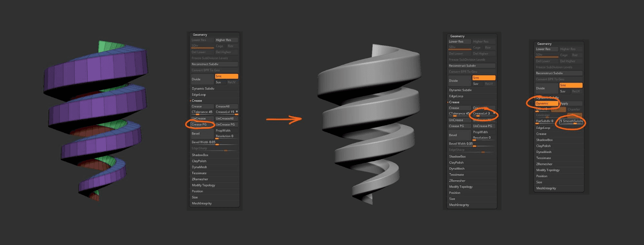The image size is (644, 245).
Task: Toggle the orange Dynamic button
Action: point(546,104)
